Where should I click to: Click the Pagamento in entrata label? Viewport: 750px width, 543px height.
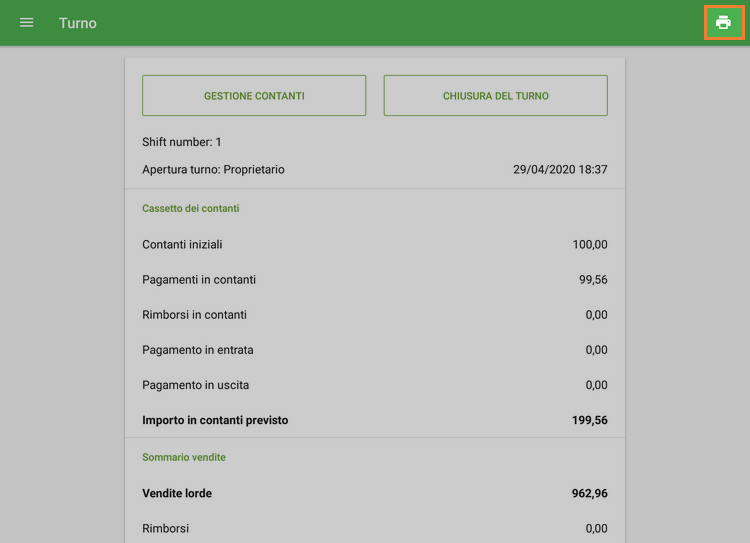pyautogui.click(x=197, y=350)
